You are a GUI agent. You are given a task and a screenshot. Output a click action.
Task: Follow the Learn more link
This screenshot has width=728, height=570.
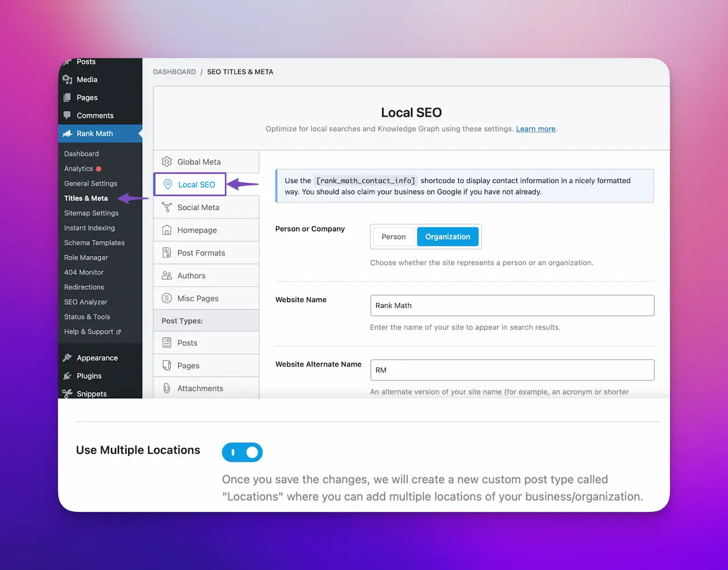[x=535, y=129]
